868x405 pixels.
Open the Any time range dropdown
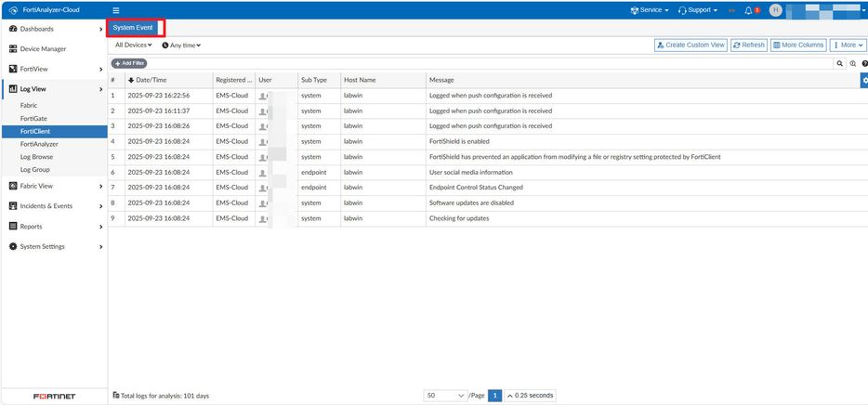coord(181,46)
